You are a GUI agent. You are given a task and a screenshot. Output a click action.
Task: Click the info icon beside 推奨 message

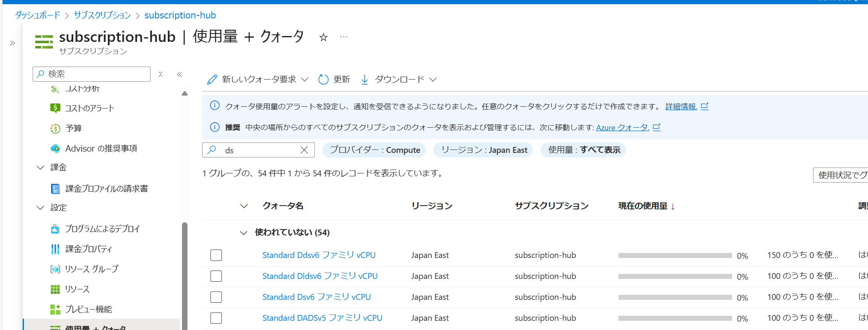[215, 127]
